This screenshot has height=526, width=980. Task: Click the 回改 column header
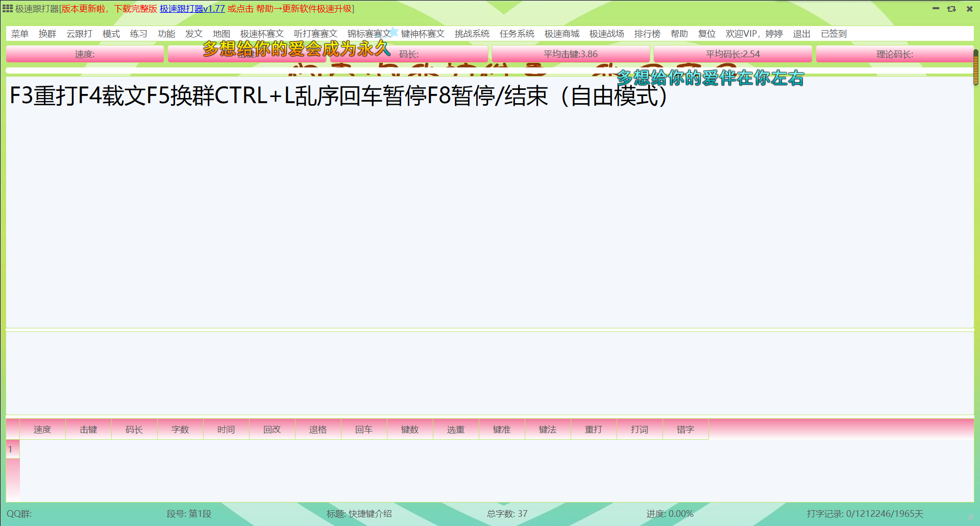pos(272,429)
